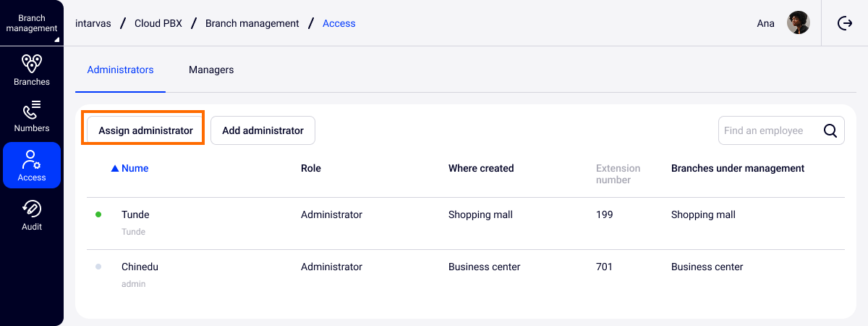Image resolution: width=868 pixels, height=326 pixels.
Task: Focus the Find an employee field
Action: click(x=768, y=131)
